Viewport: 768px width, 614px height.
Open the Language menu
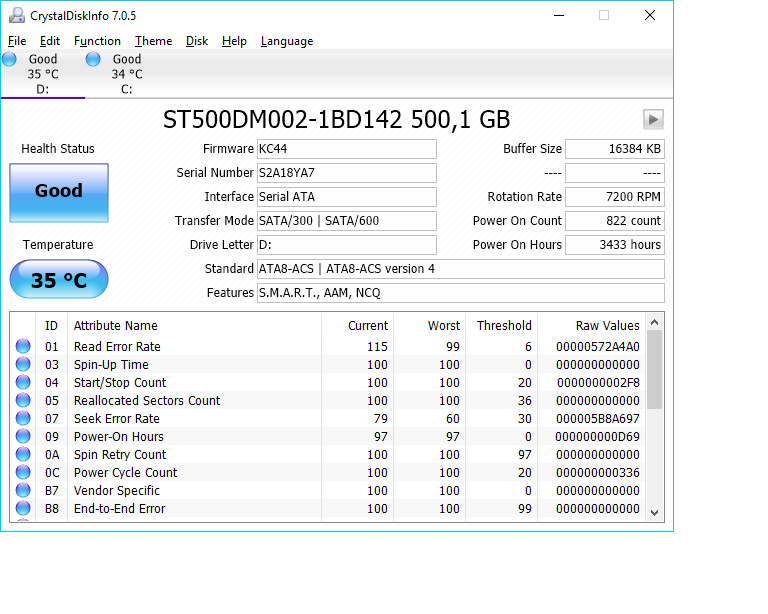point(287,41)
